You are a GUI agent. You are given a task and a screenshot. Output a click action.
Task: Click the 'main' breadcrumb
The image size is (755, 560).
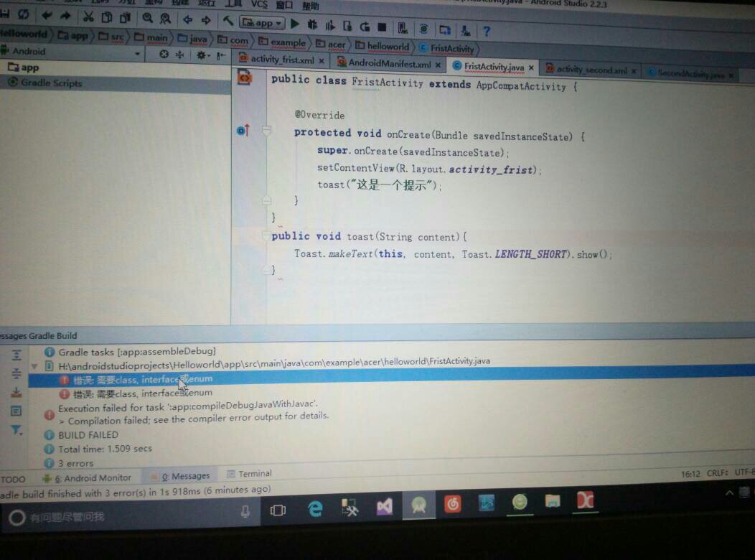coord(151,37)
